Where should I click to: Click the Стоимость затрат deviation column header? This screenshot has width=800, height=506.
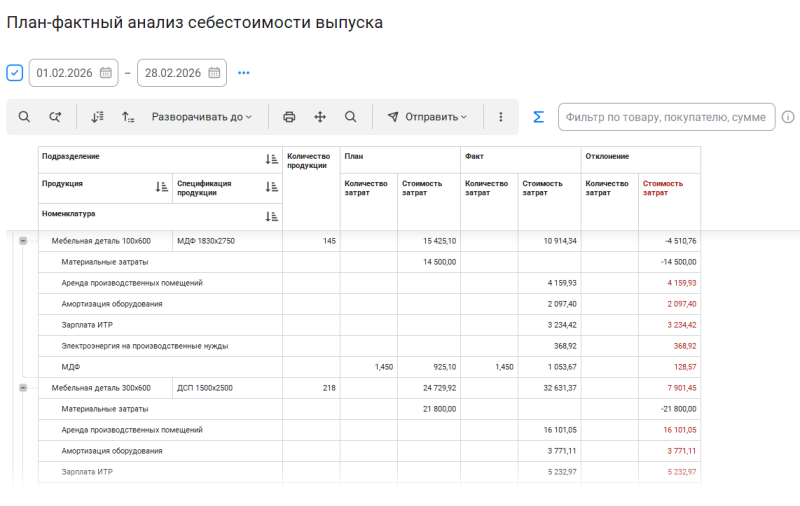pos(656,188)
